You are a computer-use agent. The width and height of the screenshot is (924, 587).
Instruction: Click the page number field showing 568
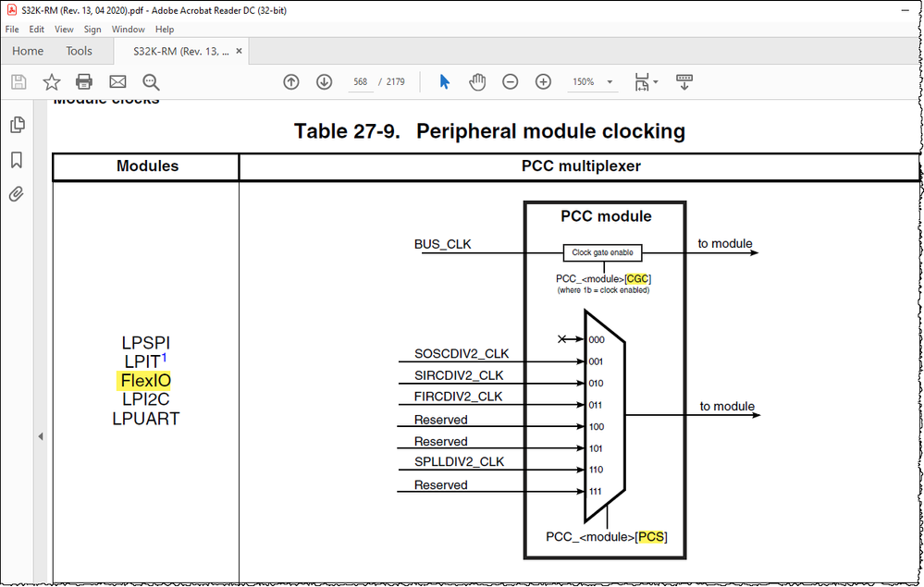[360, 81]
